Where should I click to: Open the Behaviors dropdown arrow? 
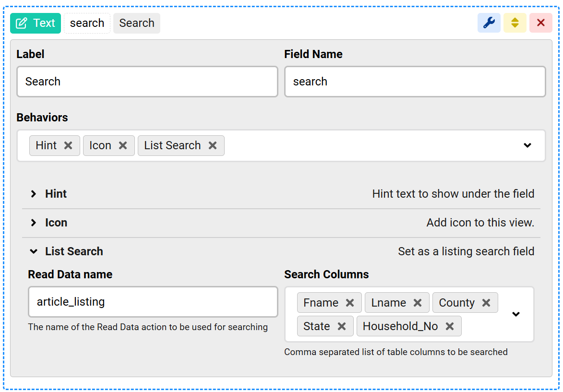[527, 145]
